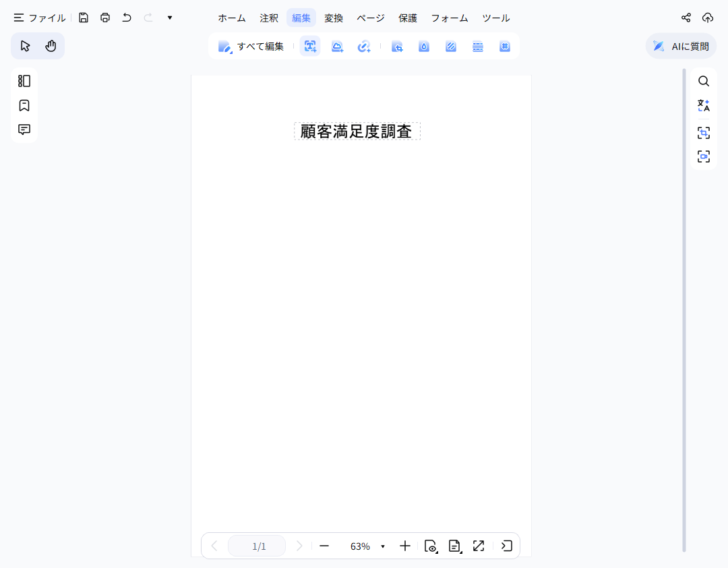Open the search panel
728x568 pixels.
(x=703, y=81)
